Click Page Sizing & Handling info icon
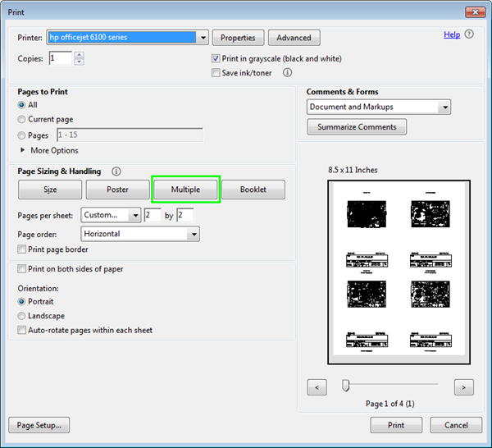The image size is (492, 448). tap(116, 171)
